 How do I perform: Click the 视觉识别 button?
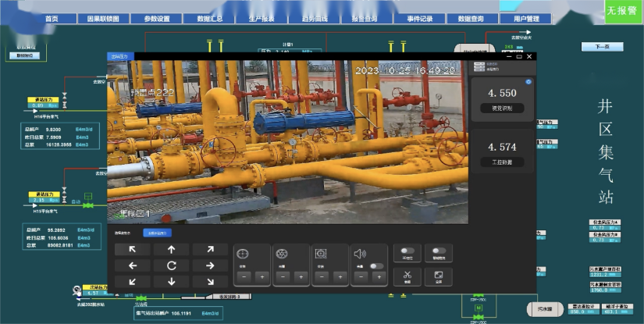tap(500, 109)
